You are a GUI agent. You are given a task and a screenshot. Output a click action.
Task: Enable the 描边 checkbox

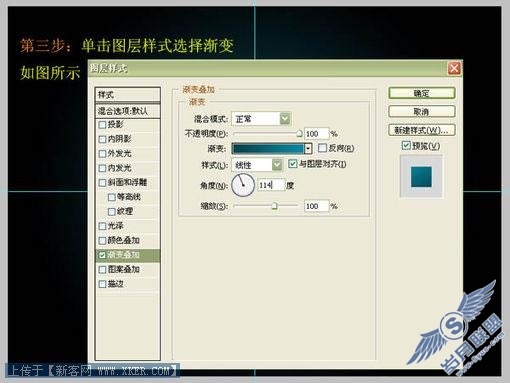[x=102, y=284]
